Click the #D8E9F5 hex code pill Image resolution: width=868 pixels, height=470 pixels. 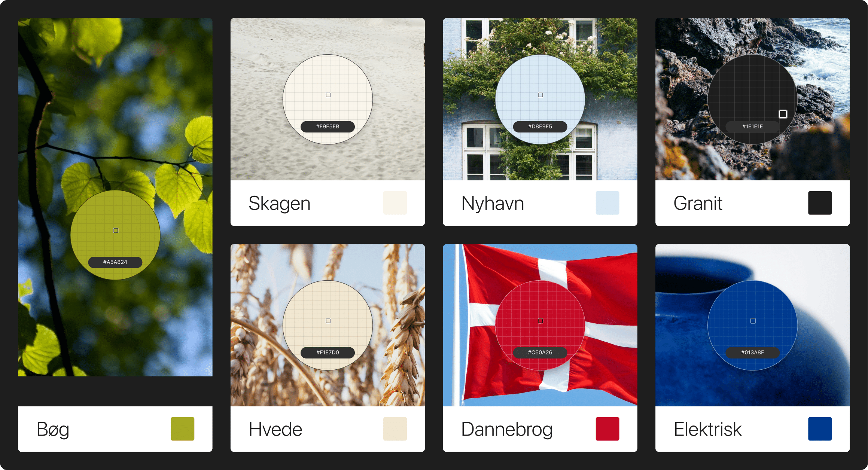tap(540, 126)
